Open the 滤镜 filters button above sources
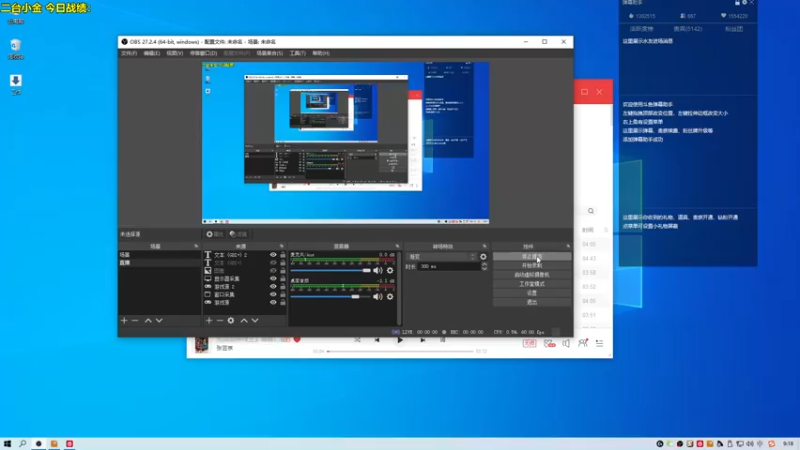 point(238,234)
